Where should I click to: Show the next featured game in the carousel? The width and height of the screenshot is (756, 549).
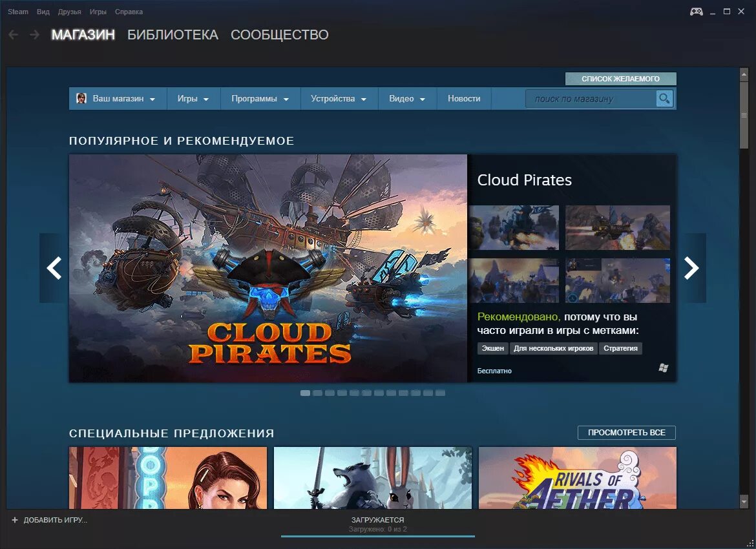click(691, 268)
